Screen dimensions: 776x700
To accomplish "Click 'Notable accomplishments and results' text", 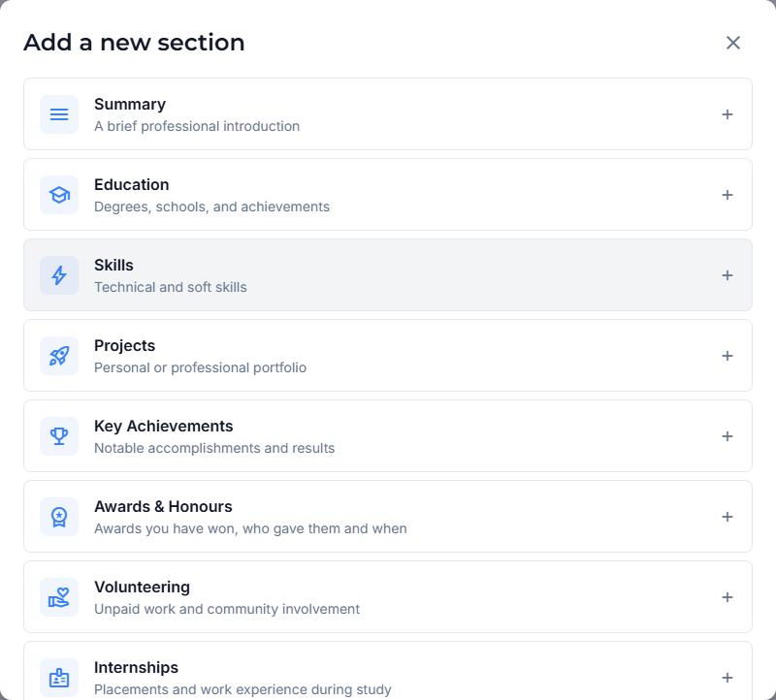I will click(214, 448).
